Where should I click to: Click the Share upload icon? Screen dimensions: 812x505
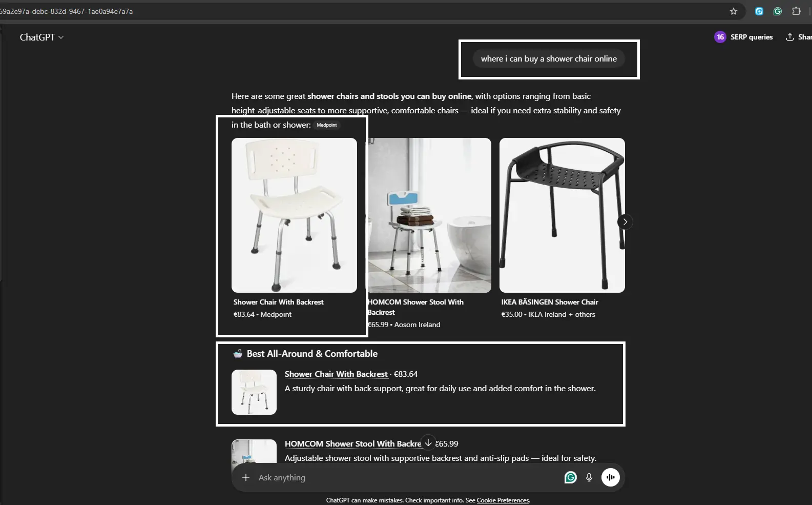[790, 37]
